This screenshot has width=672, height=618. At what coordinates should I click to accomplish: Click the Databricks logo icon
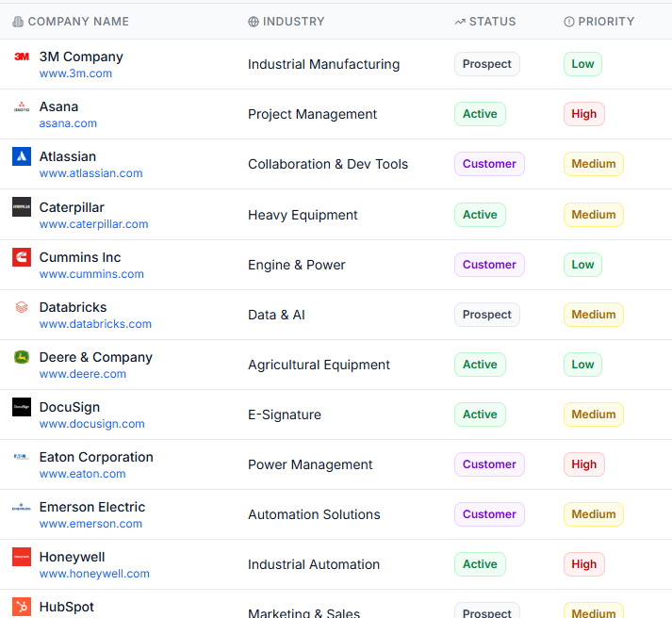22,307
